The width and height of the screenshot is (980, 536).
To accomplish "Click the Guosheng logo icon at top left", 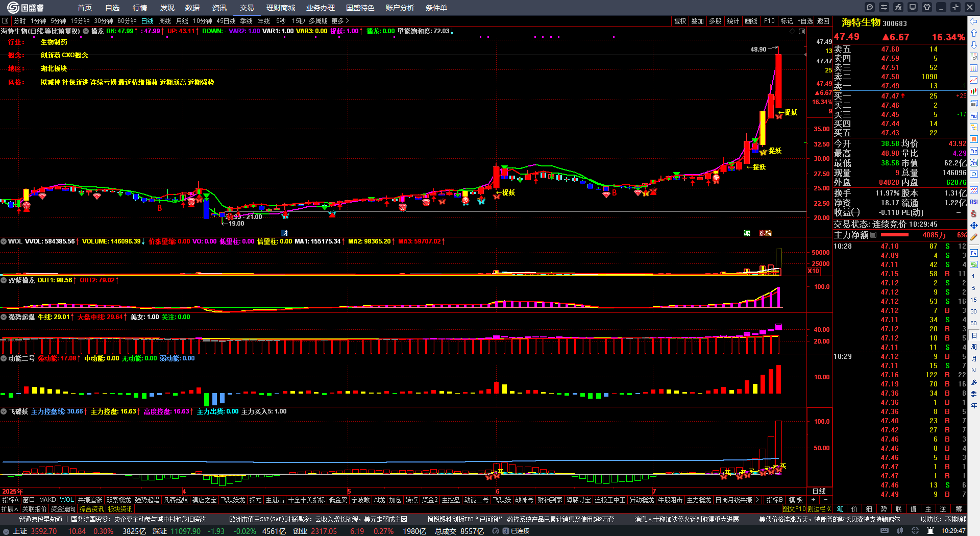I will pyautogui.click(x=13, y=7).
